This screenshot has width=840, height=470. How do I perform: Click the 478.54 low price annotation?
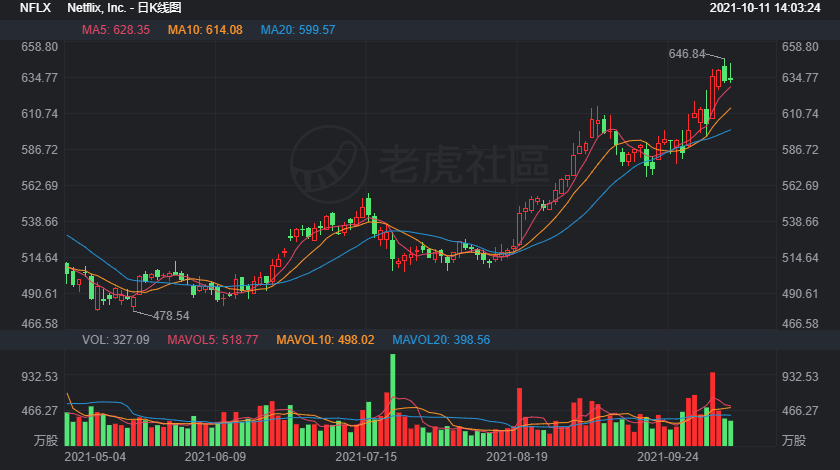[171, 316]
